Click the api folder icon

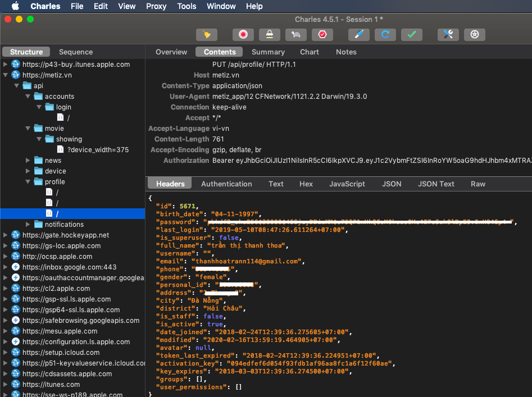27,85
